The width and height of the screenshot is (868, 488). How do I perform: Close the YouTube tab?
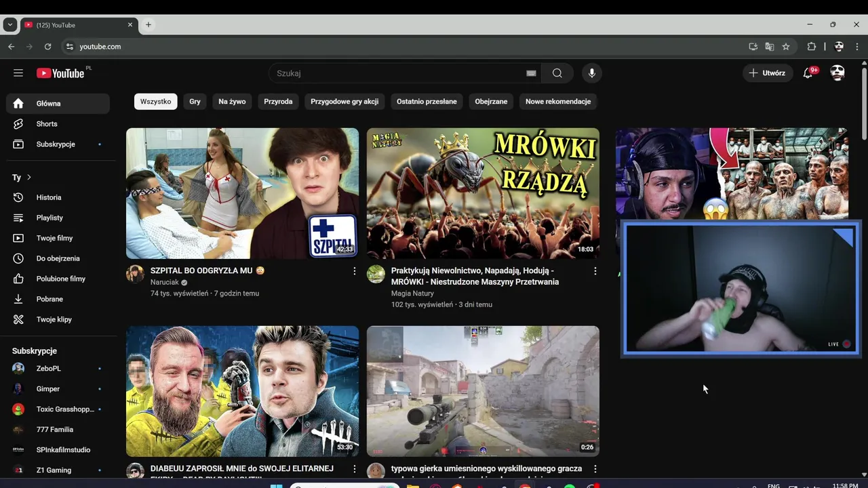[130, 25]
